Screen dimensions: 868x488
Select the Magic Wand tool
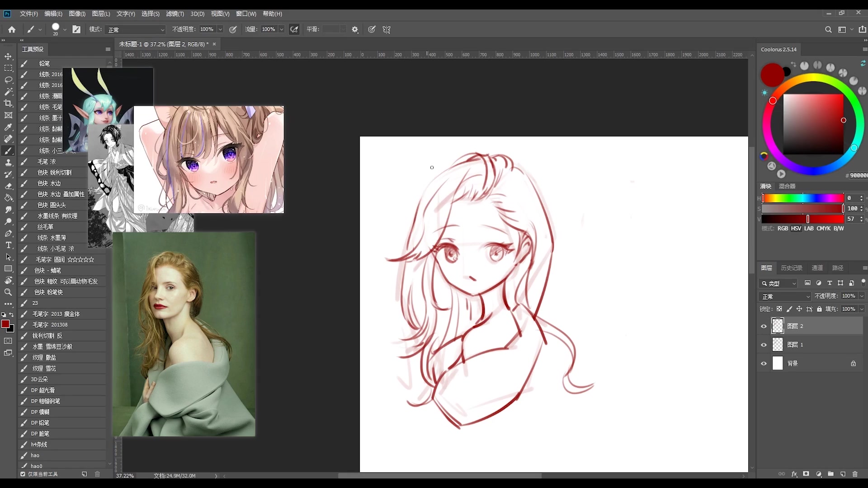click(8, 92)
